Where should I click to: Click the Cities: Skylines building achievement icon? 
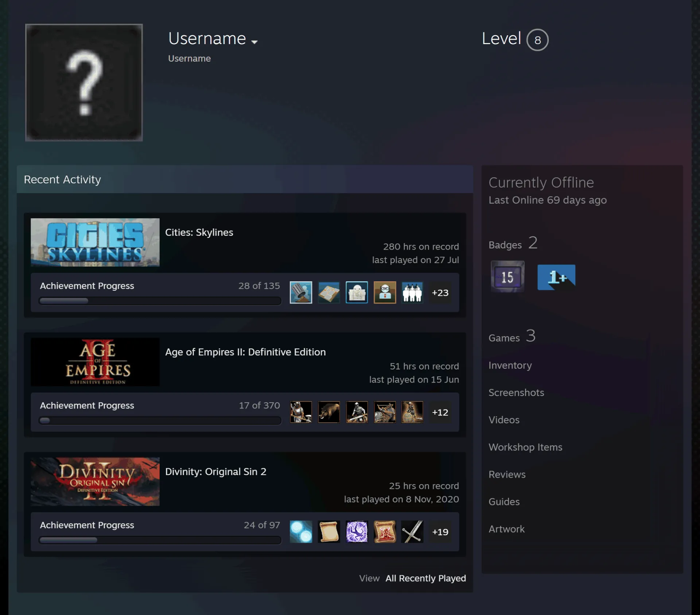(357, 292)
